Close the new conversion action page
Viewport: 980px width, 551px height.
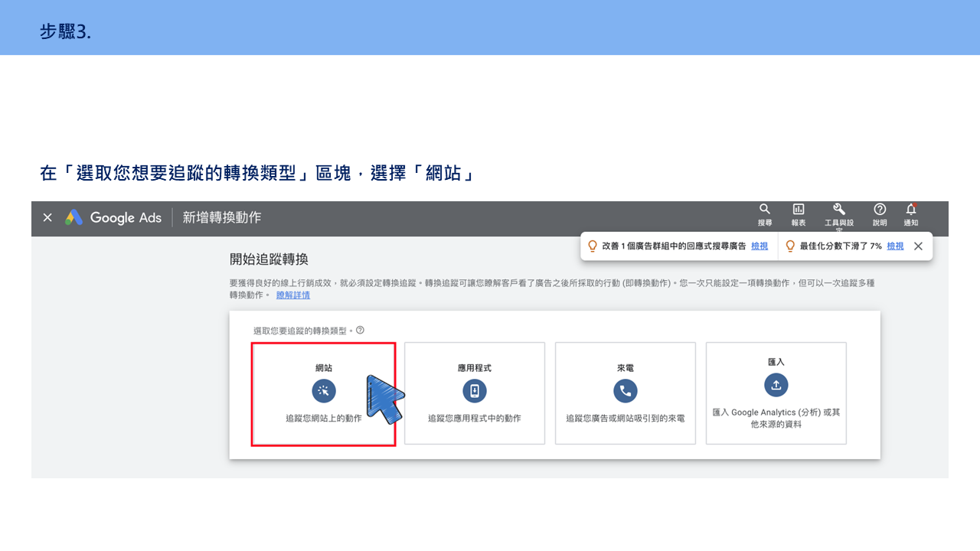pos(47,217)
